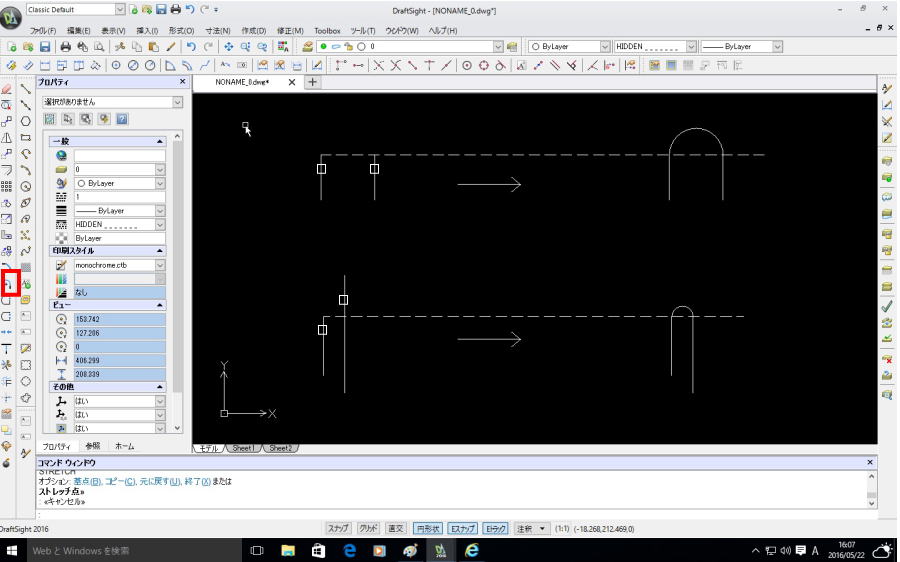Open the 編集(E) menu

pyautogui.click(x=79, y=30)
